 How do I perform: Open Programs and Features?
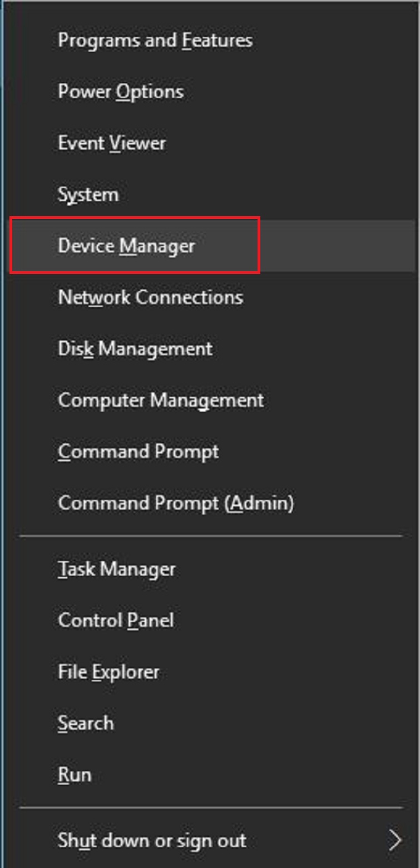(x=155, y=41)
